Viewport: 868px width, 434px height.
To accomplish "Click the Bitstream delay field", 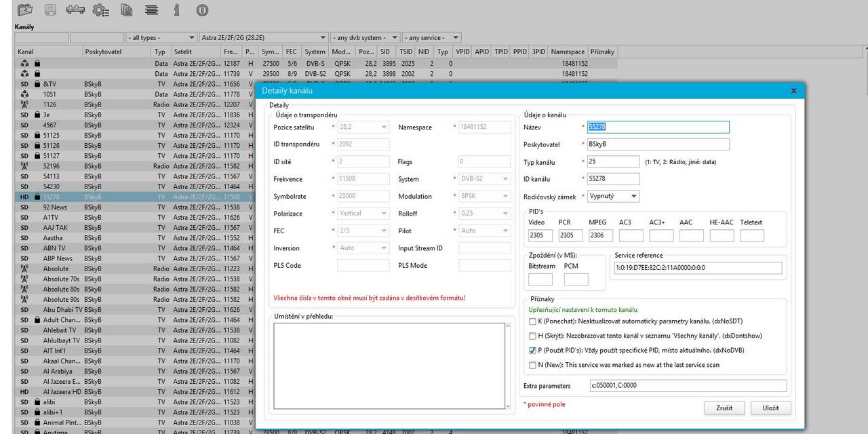I will (x=540, y=279).
